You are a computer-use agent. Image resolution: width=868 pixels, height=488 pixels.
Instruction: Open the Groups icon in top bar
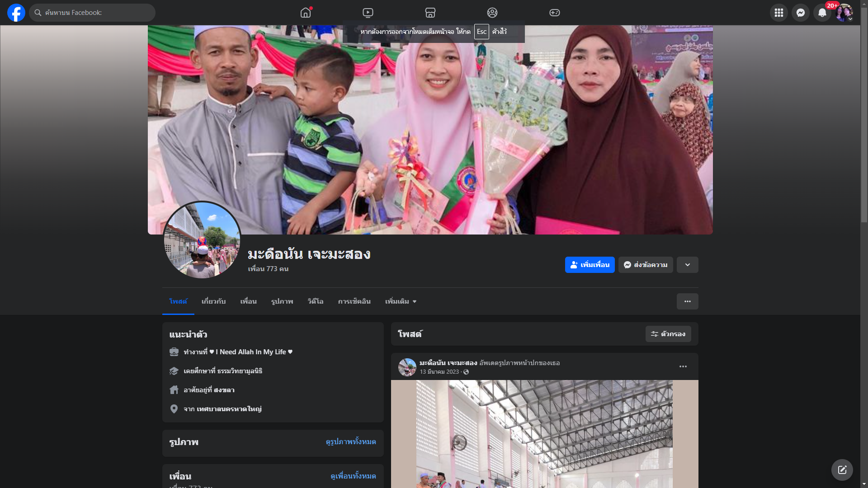point(492,13)
